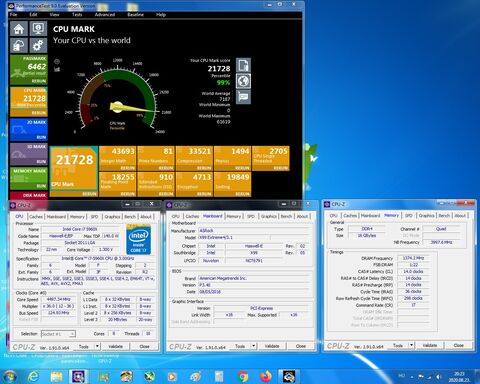Viewport: 480px width, 384px height.
Task: Switch to CPU-Z taskbar icon
Action: 78,377
